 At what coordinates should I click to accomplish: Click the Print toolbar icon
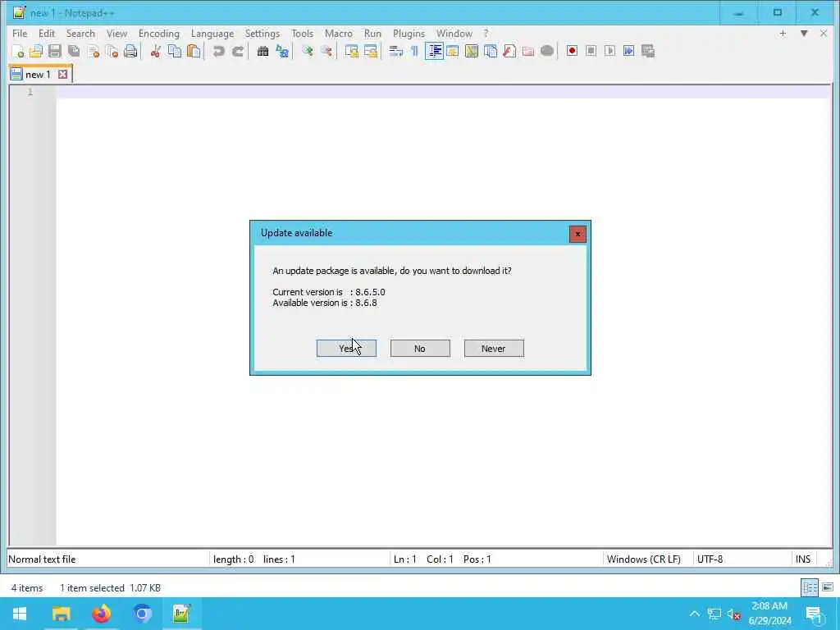[130, 52]
